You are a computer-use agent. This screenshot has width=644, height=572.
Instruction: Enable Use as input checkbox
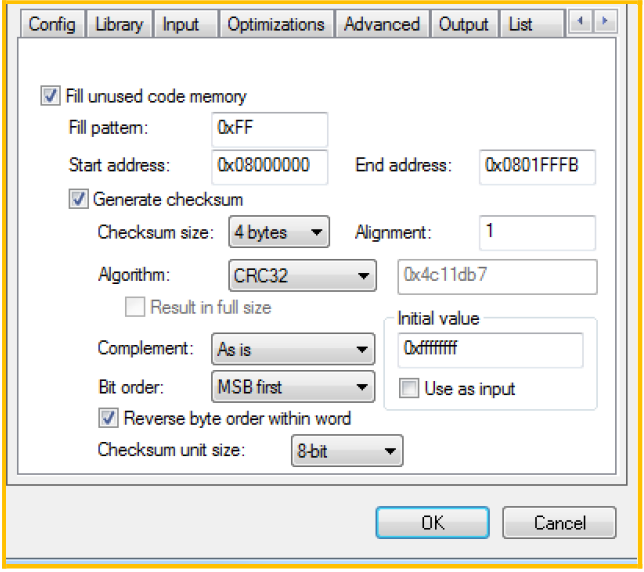408,388
